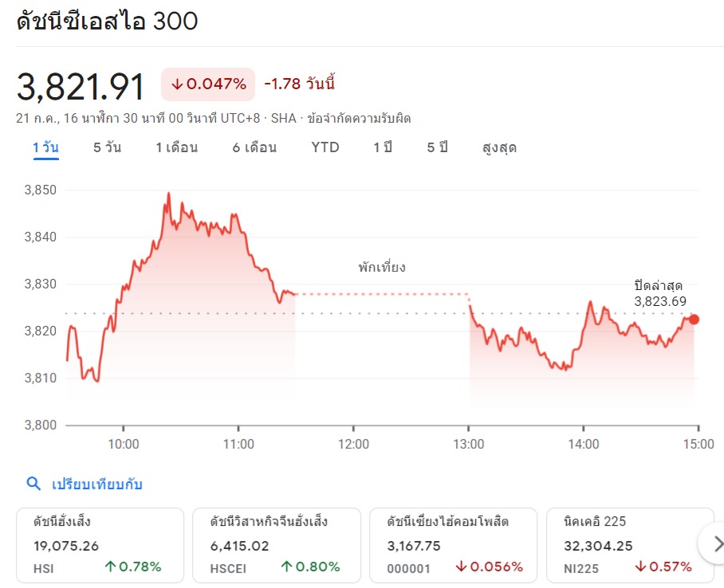Select the 6 เดือน tab
Screen dimensions: 724x588
point(254,147)
